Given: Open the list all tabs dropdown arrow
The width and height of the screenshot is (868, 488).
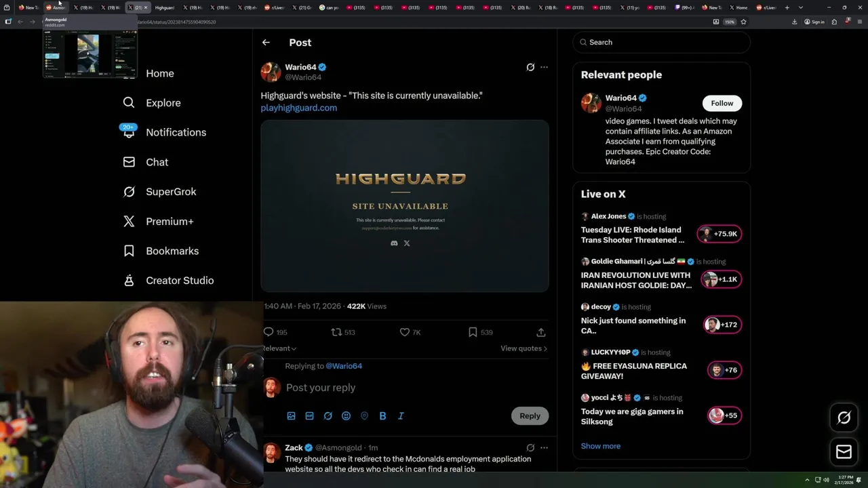Looking at the screenshot, I should click(801, 7).
